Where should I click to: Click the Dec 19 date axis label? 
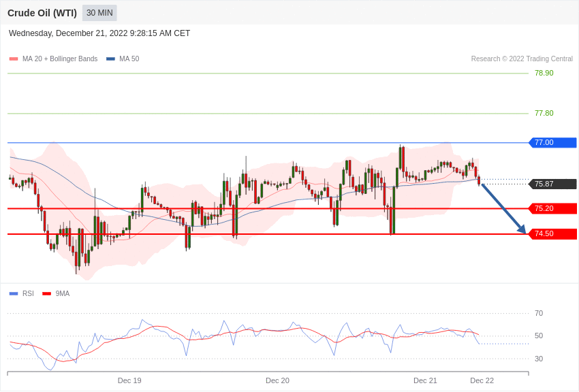129,380
